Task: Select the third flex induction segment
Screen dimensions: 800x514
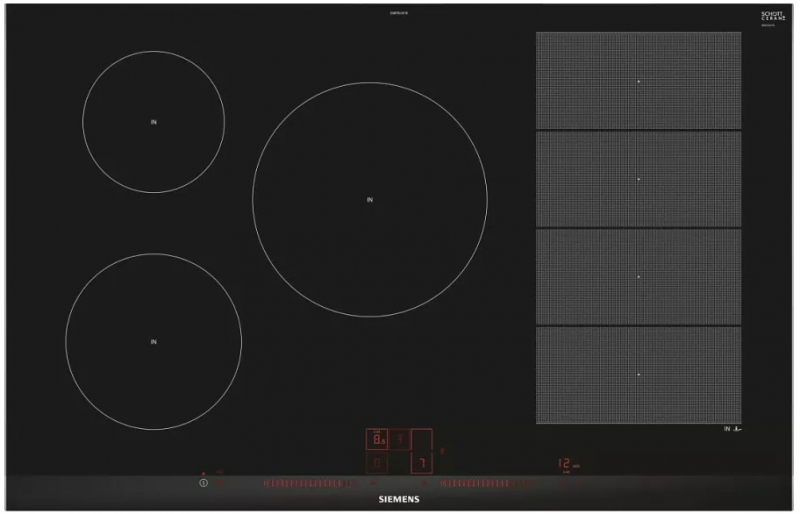Action: [x=638, y=277]
